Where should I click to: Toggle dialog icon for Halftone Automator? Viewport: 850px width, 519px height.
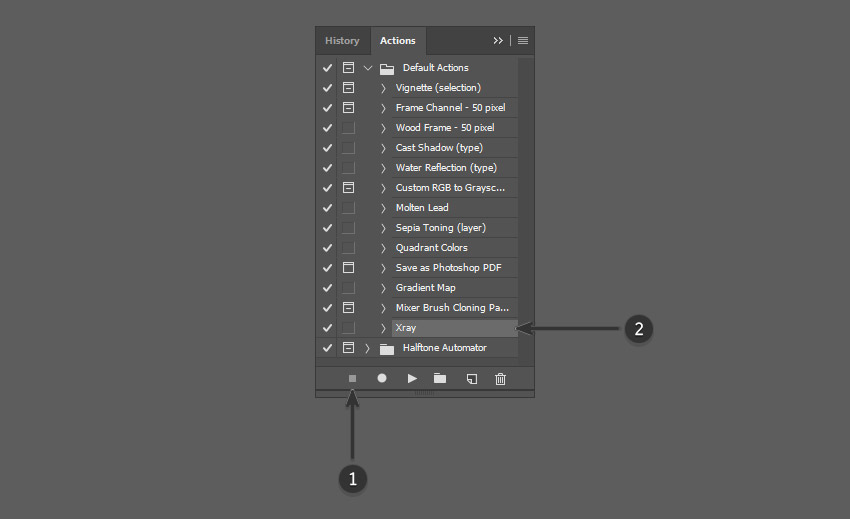click(x=349, y=348)
